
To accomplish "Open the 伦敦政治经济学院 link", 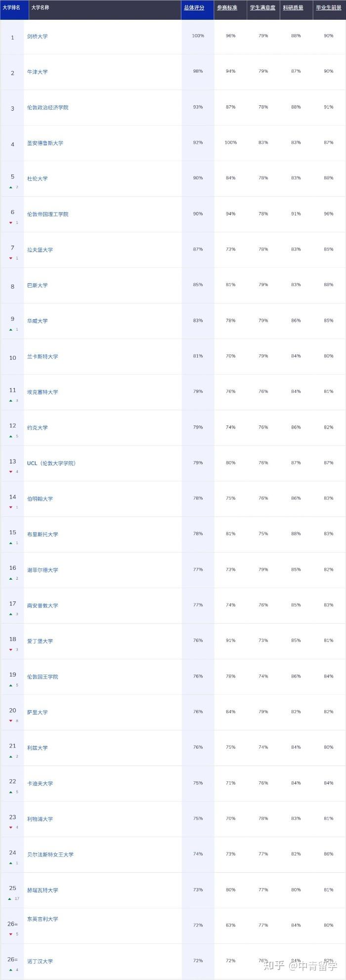I will click(x=48, y=108).
